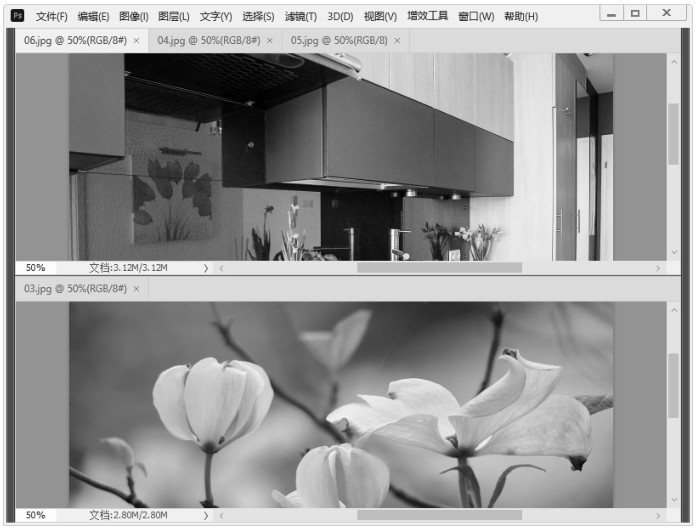
Task: Open the 滤镜(T) menu
Action: pyautogui.click(x=301, y=16)
